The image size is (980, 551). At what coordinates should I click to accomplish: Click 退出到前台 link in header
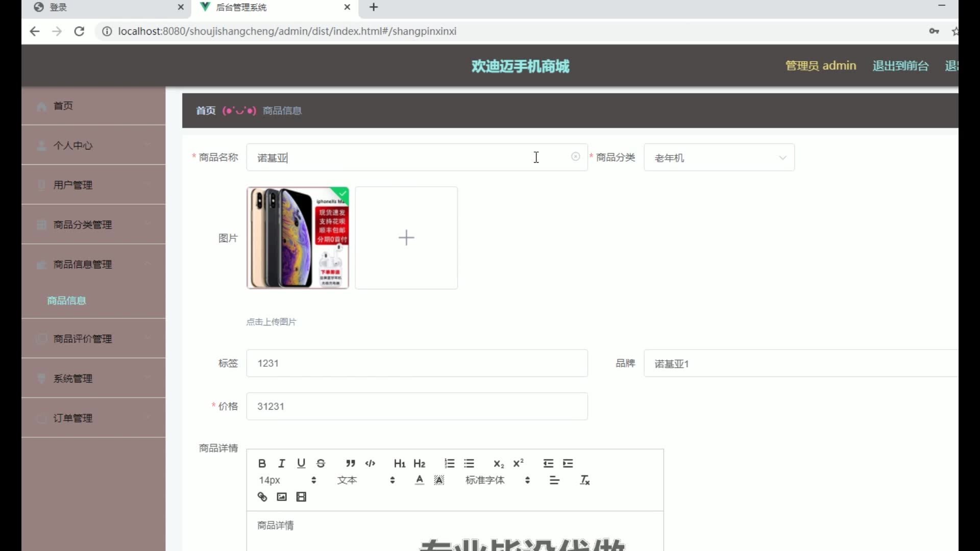coord(900,66)
